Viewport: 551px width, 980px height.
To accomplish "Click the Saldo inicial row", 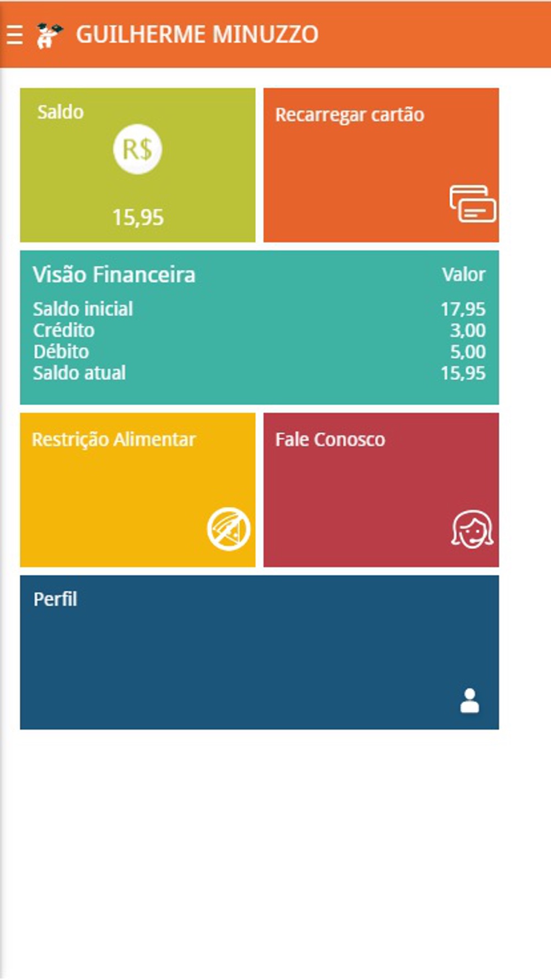I will pos(259,309).
